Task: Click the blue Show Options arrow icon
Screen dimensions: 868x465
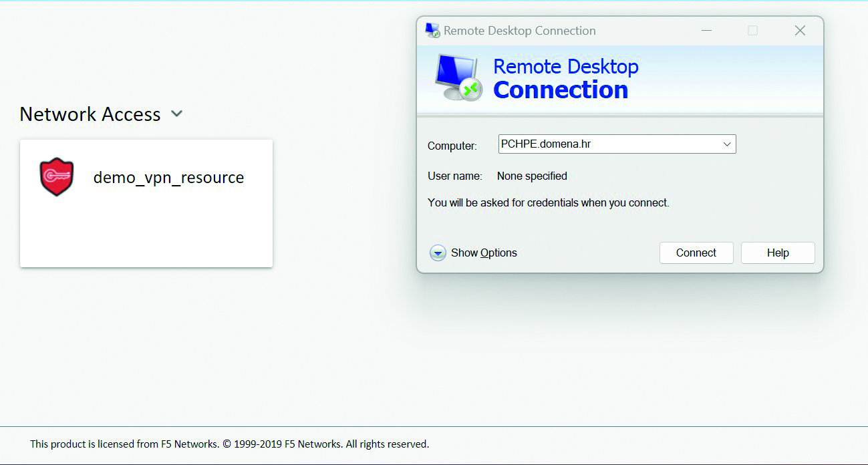Action: [438, 253]
